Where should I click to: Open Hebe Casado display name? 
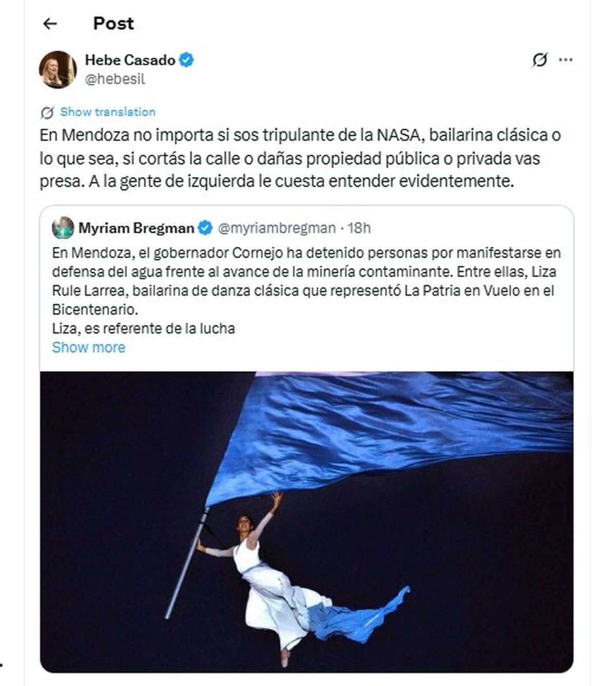click(130, 60)
